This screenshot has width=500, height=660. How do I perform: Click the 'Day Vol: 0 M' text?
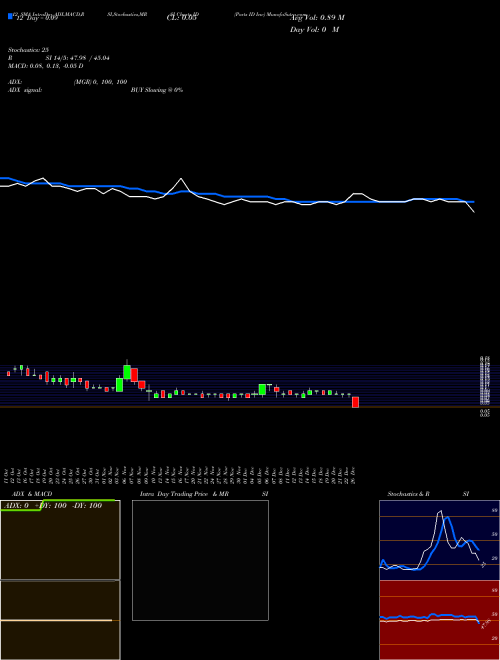pos(314,30)
